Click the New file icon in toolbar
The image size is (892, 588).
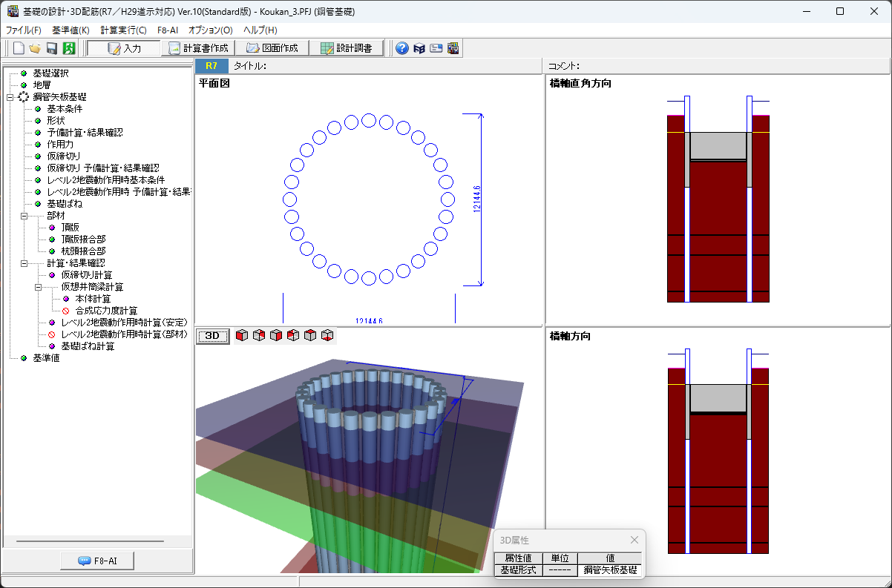[19, 48]
